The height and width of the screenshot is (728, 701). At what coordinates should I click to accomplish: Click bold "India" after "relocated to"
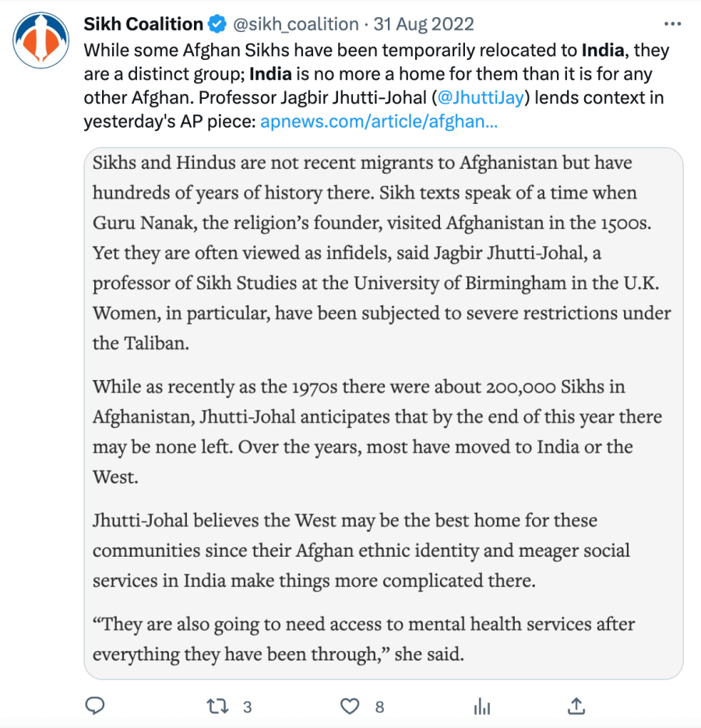[x=604, y=51]
